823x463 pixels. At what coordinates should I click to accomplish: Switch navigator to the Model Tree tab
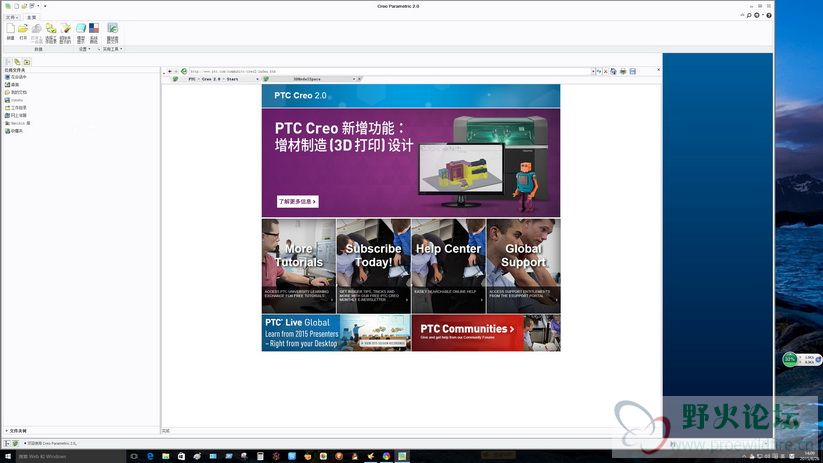point(8,61)
